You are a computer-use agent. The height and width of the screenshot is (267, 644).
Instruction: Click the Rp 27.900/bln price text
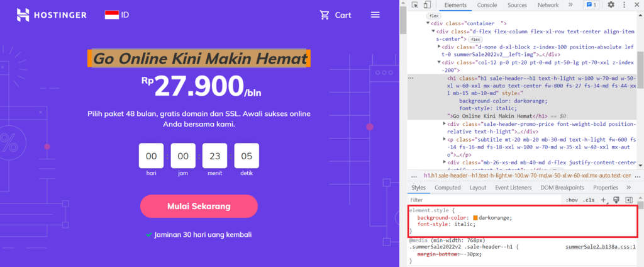click(x=201, y=88)
